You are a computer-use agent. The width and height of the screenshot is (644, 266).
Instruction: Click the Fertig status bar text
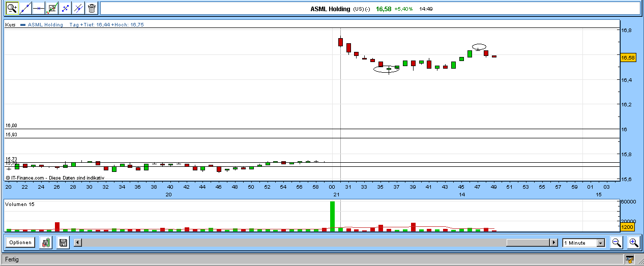(12, 259)
